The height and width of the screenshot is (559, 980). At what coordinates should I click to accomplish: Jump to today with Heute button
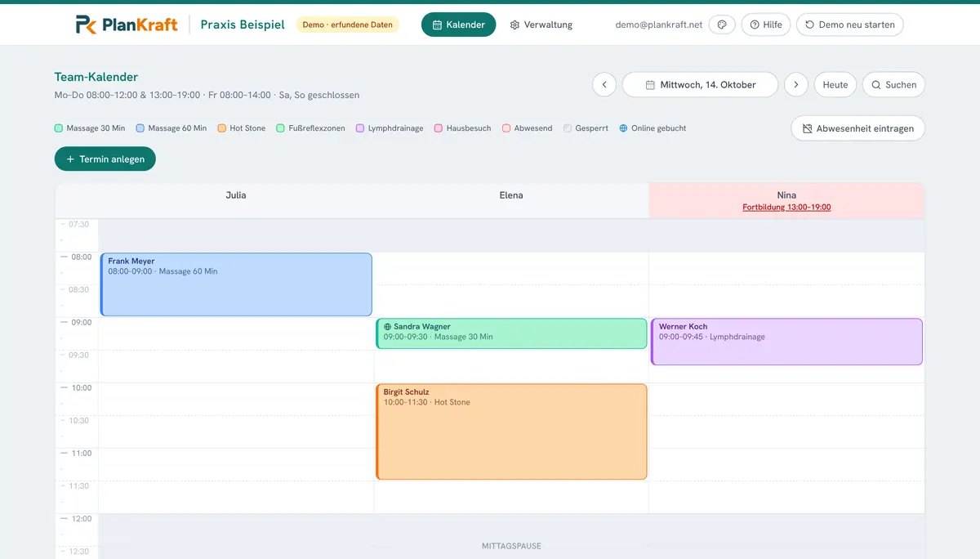pos(835,84)
